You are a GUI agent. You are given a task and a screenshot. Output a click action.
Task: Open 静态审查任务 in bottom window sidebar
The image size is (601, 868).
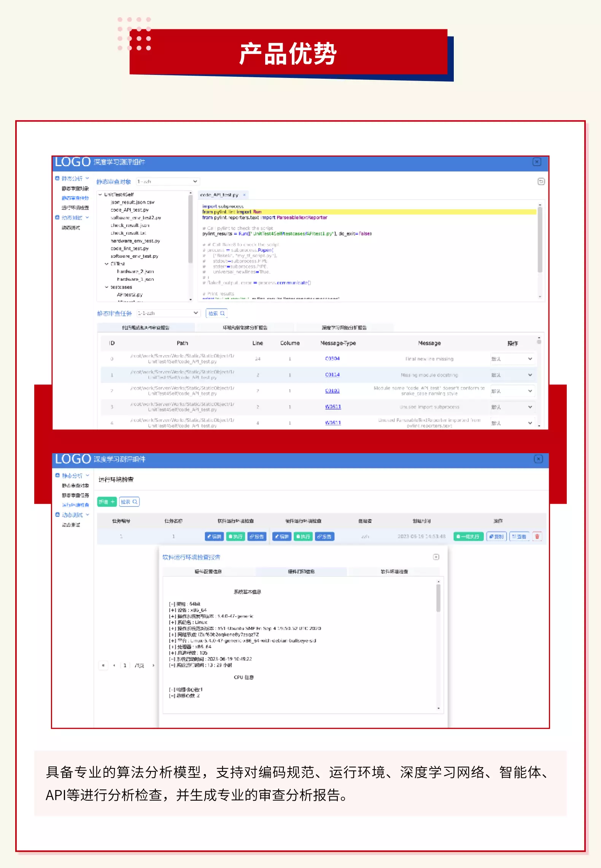tap(75, 495)
